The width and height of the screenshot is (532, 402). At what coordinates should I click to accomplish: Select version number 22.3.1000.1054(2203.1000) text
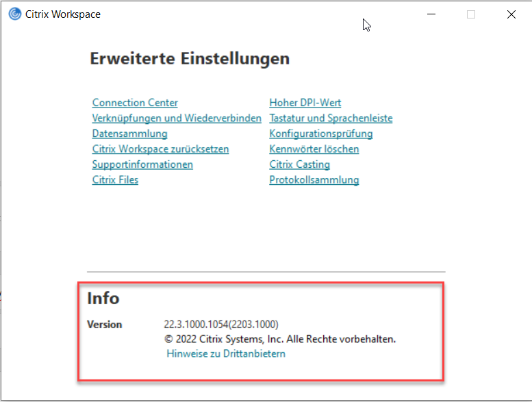[x=221, y=325]
